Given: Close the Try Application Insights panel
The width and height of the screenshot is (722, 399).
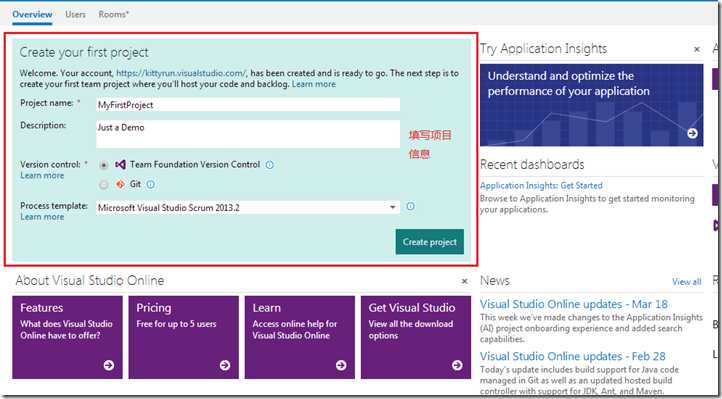Looking at the screenshot, I should click(x=697, y=49).
